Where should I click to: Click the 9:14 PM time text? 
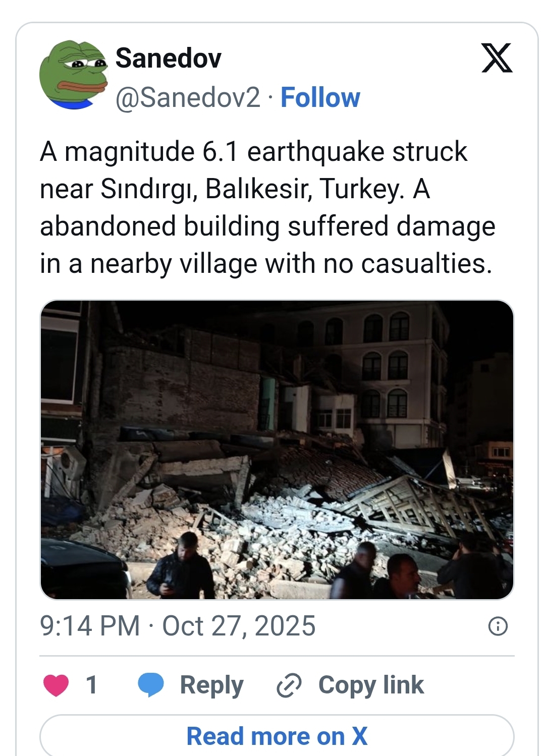click(x=90, y=626)
